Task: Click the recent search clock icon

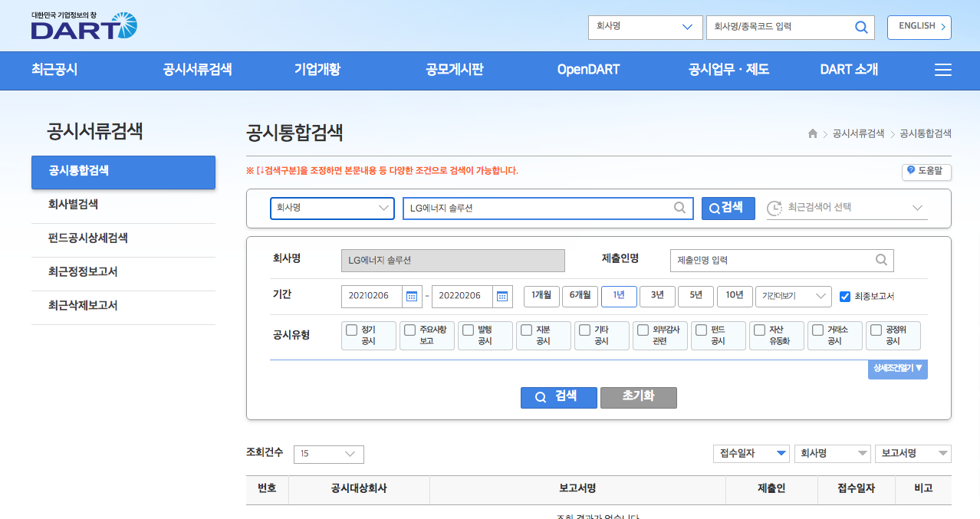Action: pos(774,208)
